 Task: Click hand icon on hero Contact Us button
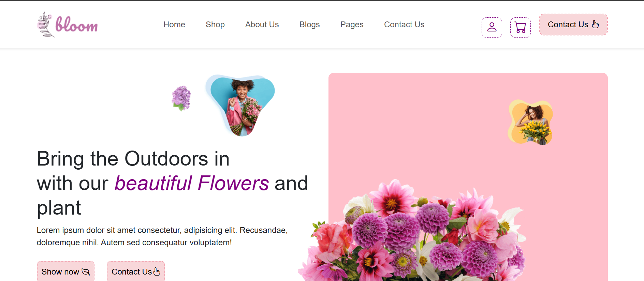(x=157, y=271)
